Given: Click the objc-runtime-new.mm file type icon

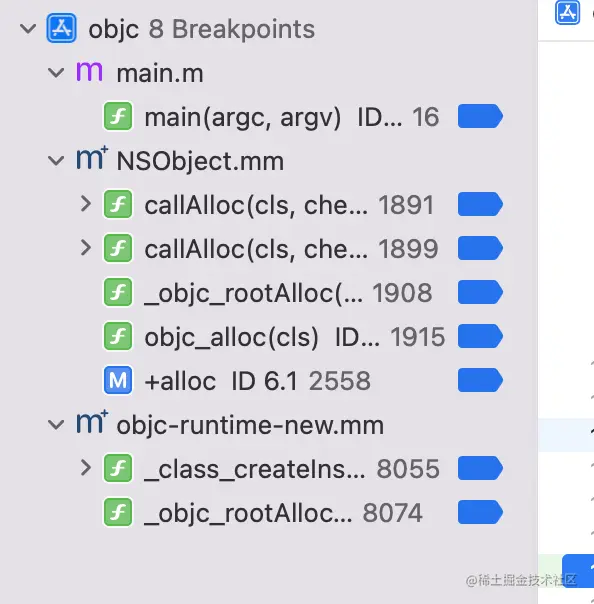Looking at the screenshot, I should click(92, 422).
